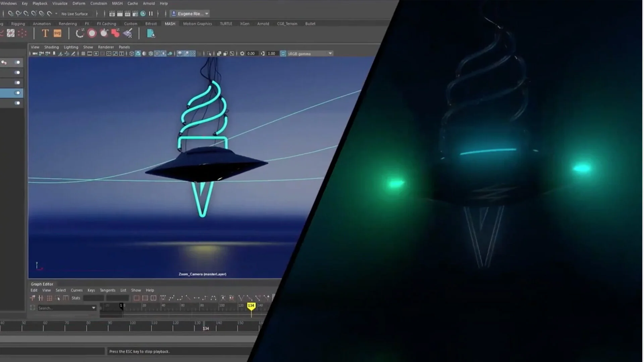Viewport: 644px width, 362px height.
Task: Expand the Graph Editor search dropdown arrow
Action: point(94,308)
